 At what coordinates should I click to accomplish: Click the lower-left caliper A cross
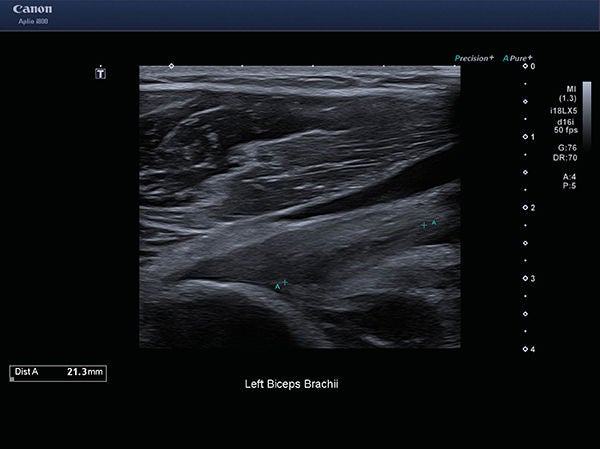coord(285,283)
